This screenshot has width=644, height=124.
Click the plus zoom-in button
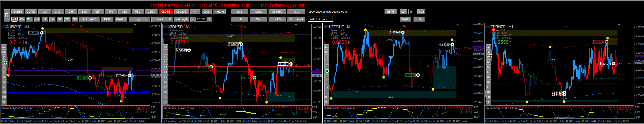(209, 19)
